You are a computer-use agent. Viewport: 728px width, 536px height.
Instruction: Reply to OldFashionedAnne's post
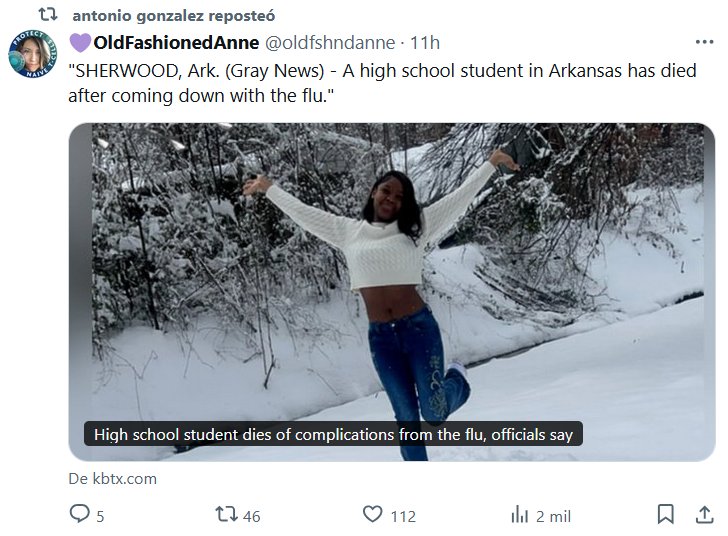(x=79, y=515)
